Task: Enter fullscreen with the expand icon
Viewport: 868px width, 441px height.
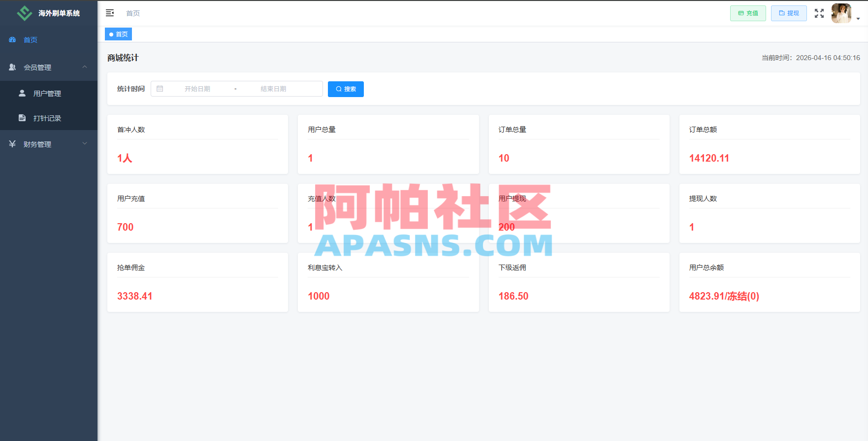Action: click(x=819, y=13)
